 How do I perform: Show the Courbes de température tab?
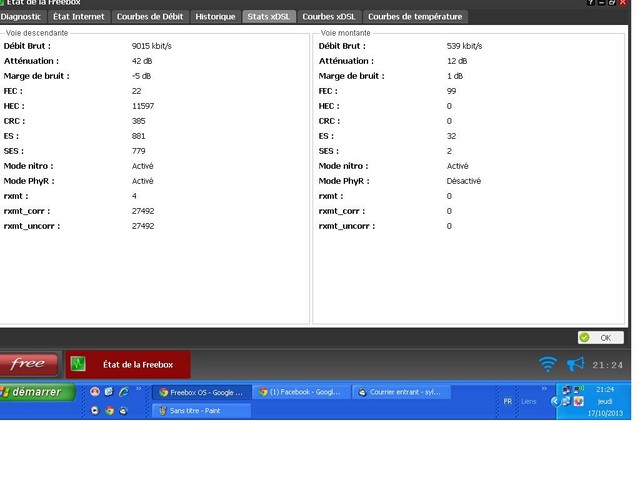pyautogui.click(x=415, y=17)
